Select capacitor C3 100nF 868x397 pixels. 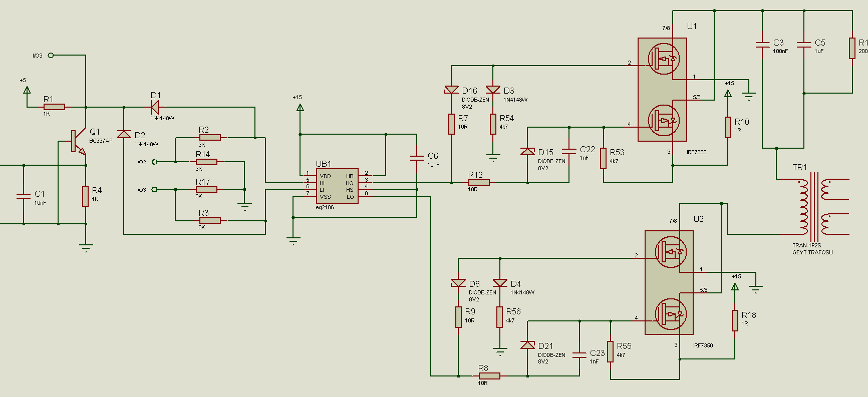[762, 45]
